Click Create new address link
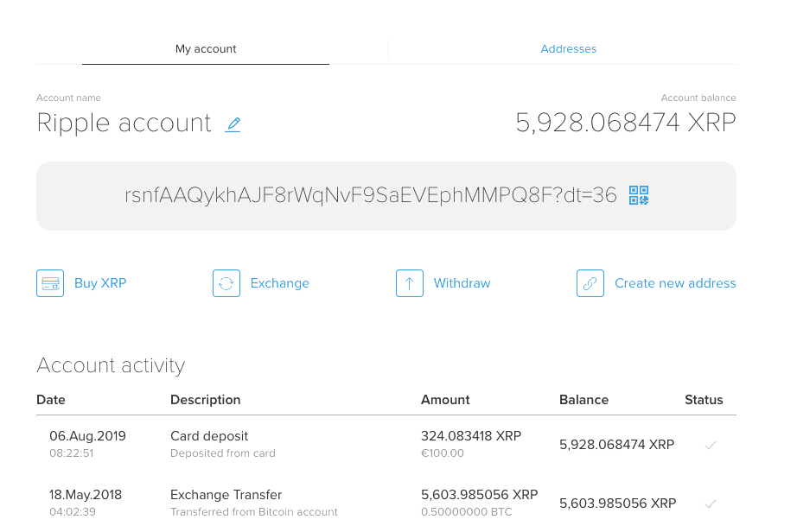Image resolution: width=797 pixels, height=532 pixels. pyautogui.click(x=675, y=283)
